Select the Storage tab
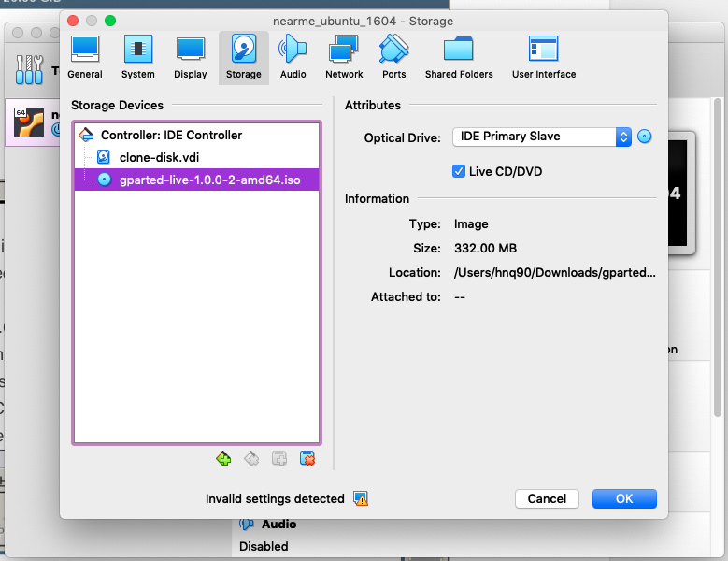This screenshot has width=728, height=561. pyautogui.click(x=243, y=57)
